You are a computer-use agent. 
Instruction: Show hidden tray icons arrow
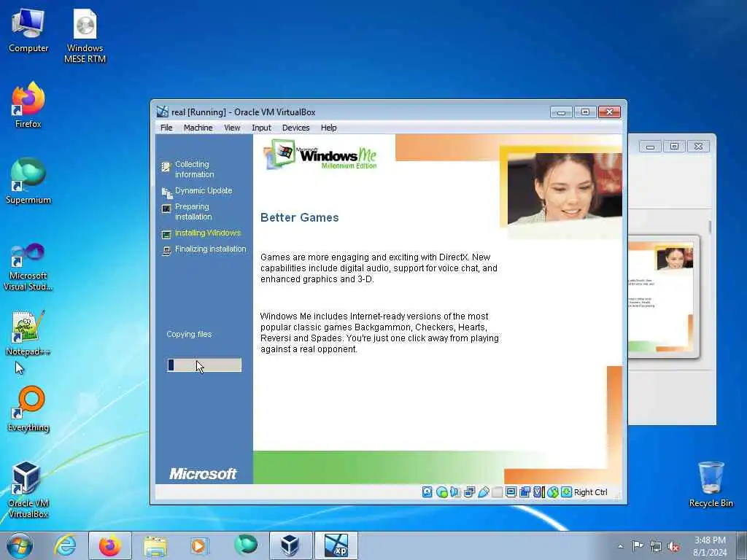tap(620, 546)
